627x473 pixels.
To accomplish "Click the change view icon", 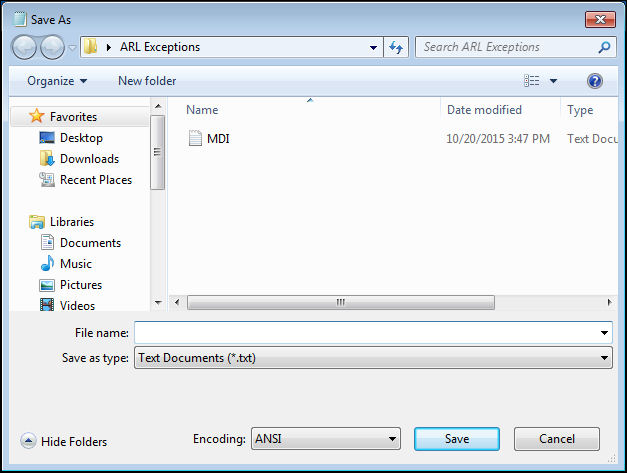I will point(531,81).
